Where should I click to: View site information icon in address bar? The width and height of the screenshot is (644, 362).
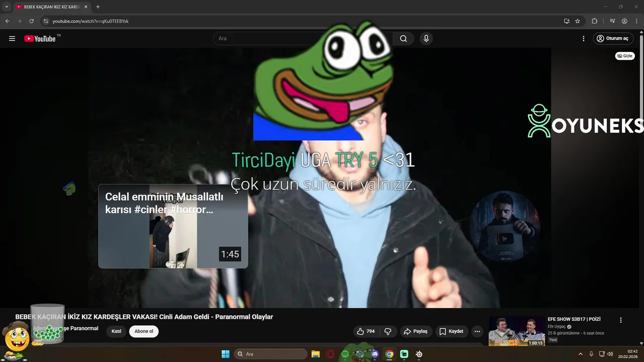pos(46,21)
